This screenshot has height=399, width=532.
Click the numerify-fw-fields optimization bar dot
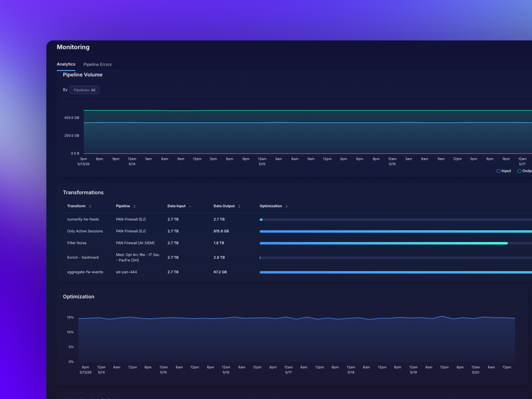261,220
